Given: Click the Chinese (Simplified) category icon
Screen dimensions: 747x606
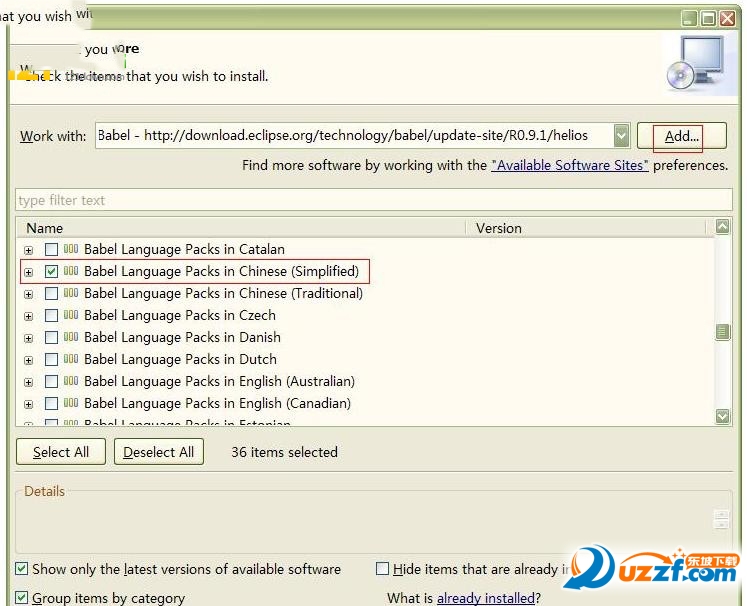Looking at the screenshot, I should click(x=71, y=271).
